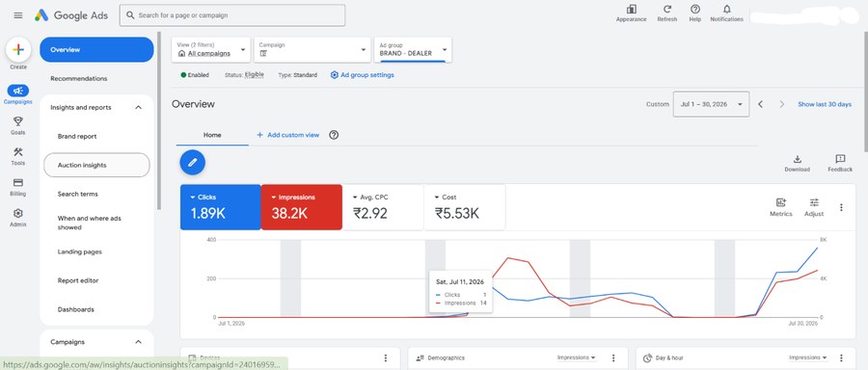Open Day & hour card three-dot menu
The image size is (868, 370).
(x=841, y=358)
